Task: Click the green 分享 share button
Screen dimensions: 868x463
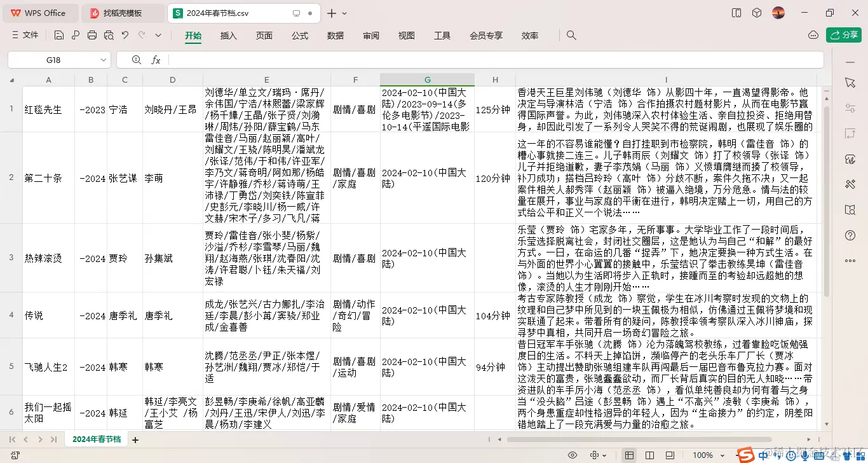Action: (844, 35)
